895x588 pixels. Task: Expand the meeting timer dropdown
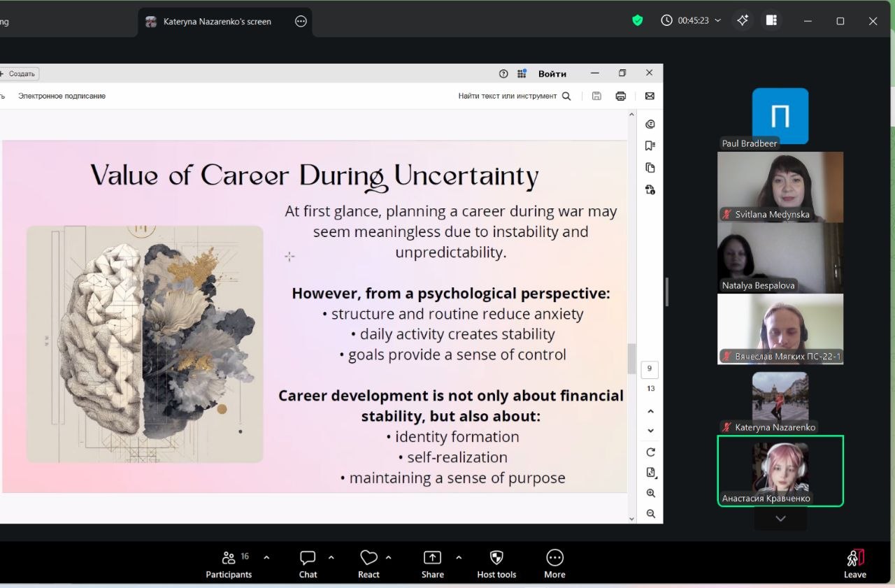[717, 21]
